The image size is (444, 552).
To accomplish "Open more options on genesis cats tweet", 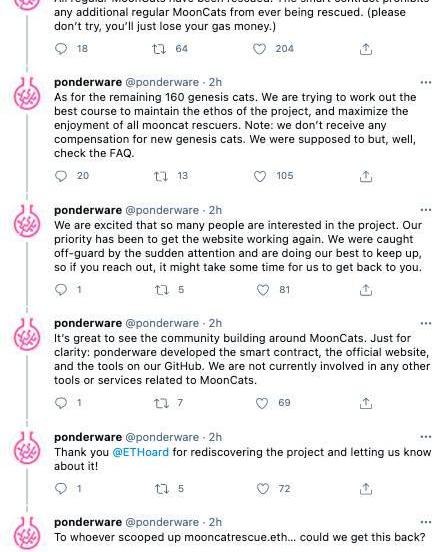I will (426, 83).
